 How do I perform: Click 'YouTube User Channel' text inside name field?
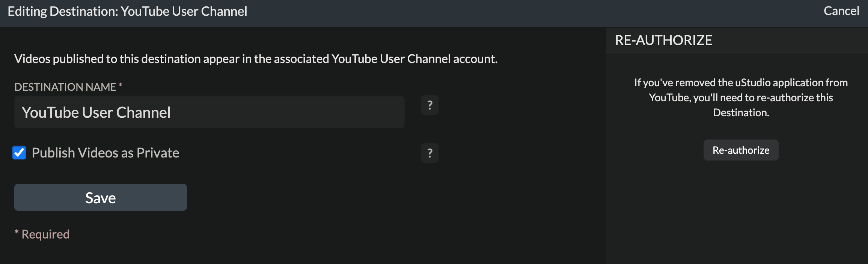tap(96, 112)
